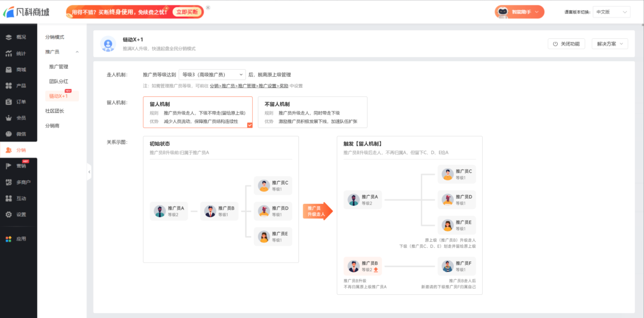This screenshot has height=318, width=644.
Task: Collapse the 推广员 submenu chevron
Action: point(77,52)
